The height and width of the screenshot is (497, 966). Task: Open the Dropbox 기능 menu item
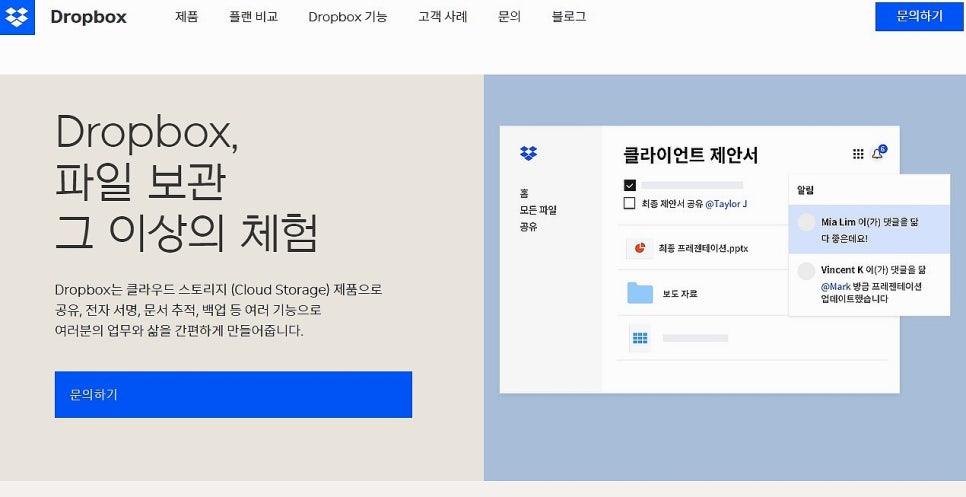347,17
